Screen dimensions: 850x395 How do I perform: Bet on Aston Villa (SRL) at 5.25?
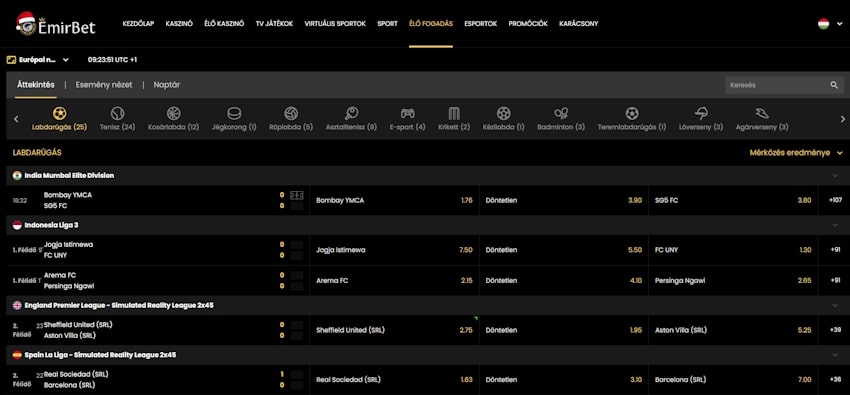tap(733, 330)
